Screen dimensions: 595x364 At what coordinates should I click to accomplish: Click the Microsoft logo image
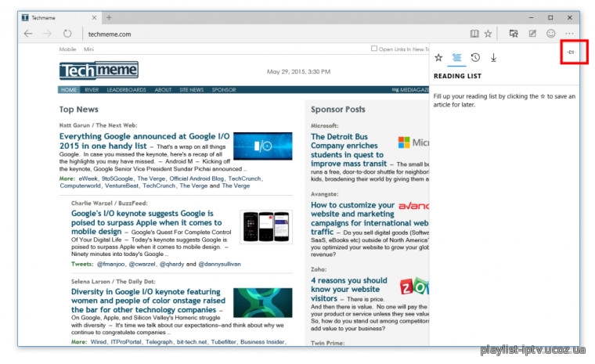(413, 142)
